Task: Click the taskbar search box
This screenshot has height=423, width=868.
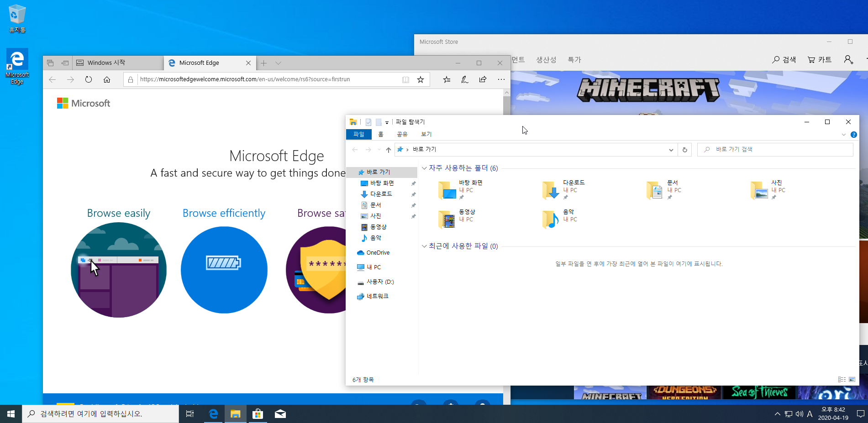Action: 100,414
